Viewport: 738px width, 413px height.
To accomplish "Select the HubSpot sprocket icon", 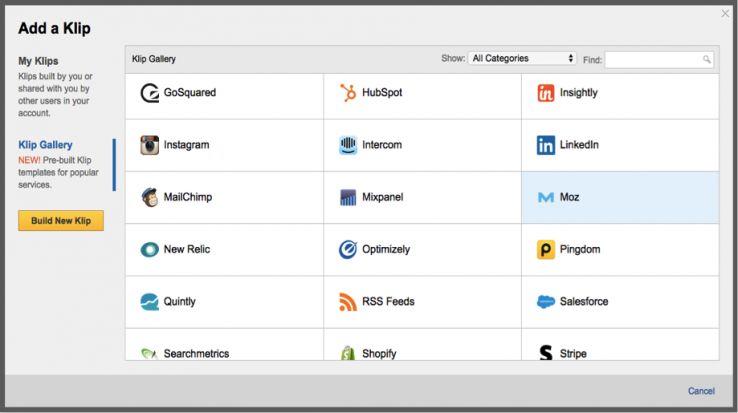I will [x=348, y=93].
